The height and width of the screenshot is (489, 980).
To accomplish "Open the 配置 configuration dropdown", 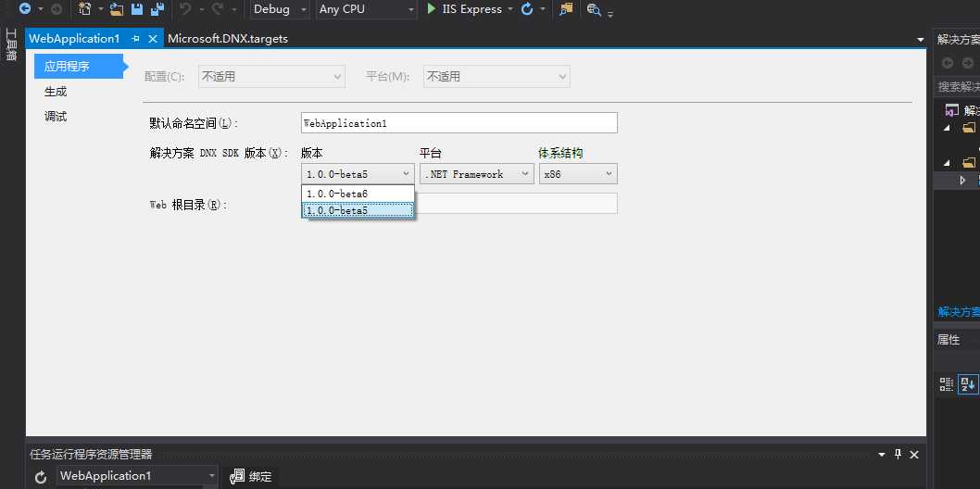I will (x=272, y=76).
